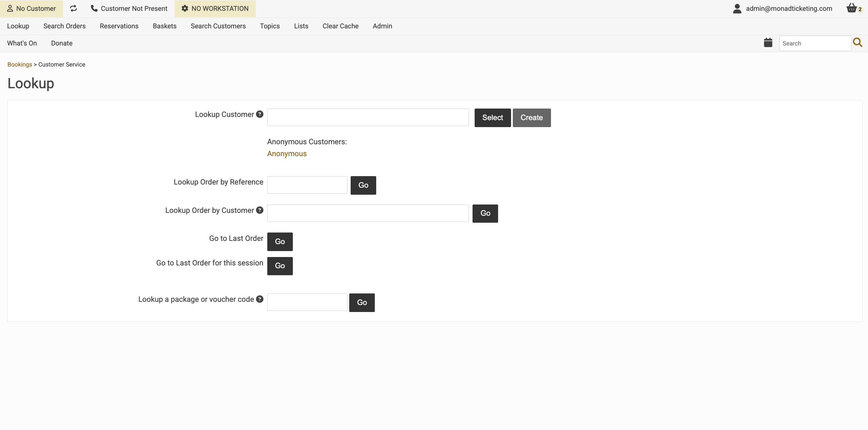Click the No Customer person icon
The height and width of the screenshot is (430, 868).
[x=9, y=8]
